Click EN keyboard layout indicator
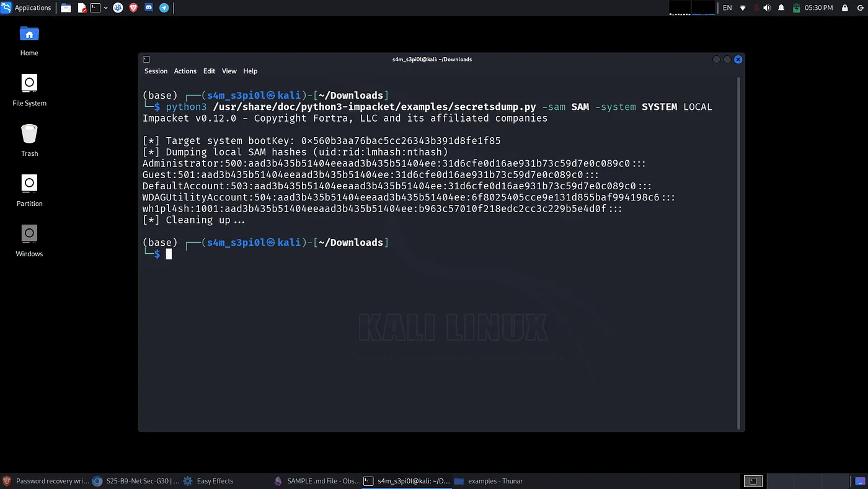Image resolution: width=868 pixels, height=489 pixels. pos(727,8)
